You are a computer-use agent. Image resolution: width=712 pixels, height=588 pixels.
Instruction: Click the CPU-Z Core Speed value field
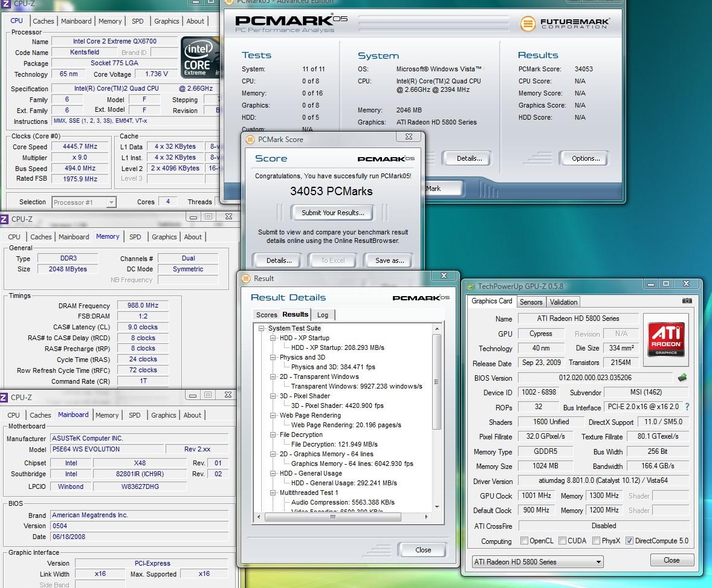click(80, 146)
